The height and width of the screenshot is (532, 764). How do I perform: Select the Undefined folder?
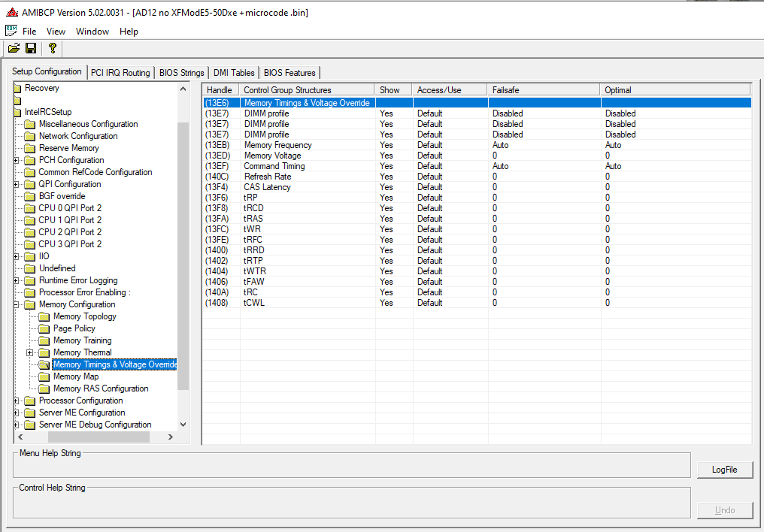(57, 268)
